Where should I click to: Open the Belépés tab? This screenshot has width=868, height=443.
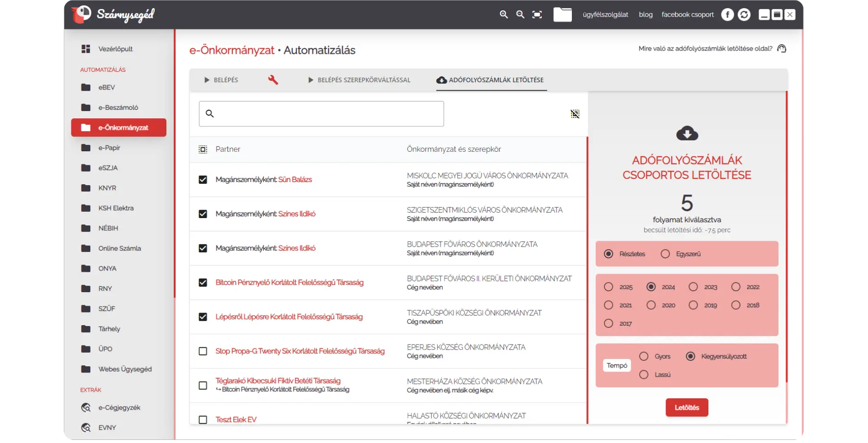click(221, 80)
